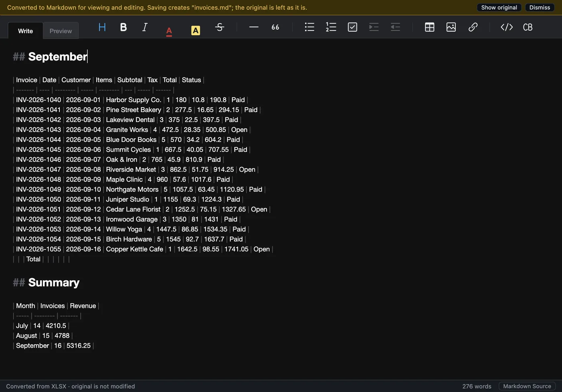Click the 1741.05 total value
Image resolution: width=562 pixels, height=392 pixels.
coord(236,249)
